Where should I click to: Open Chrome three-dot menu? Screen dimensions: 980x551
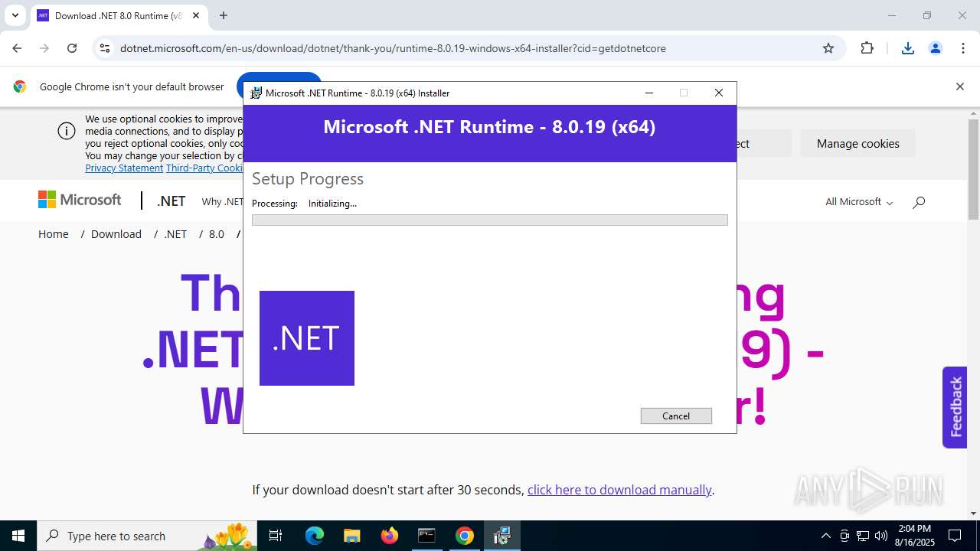pos(963,48)
